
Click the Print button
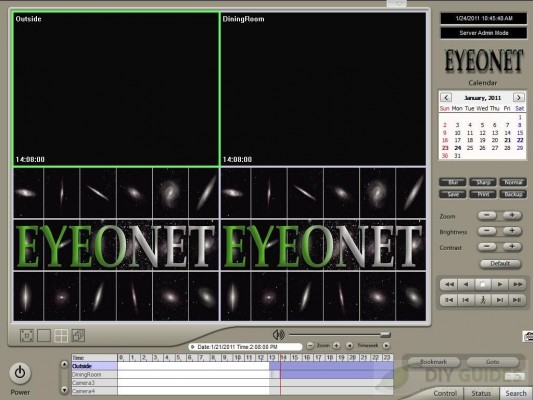pyautogui.click(x=483, y=194)
